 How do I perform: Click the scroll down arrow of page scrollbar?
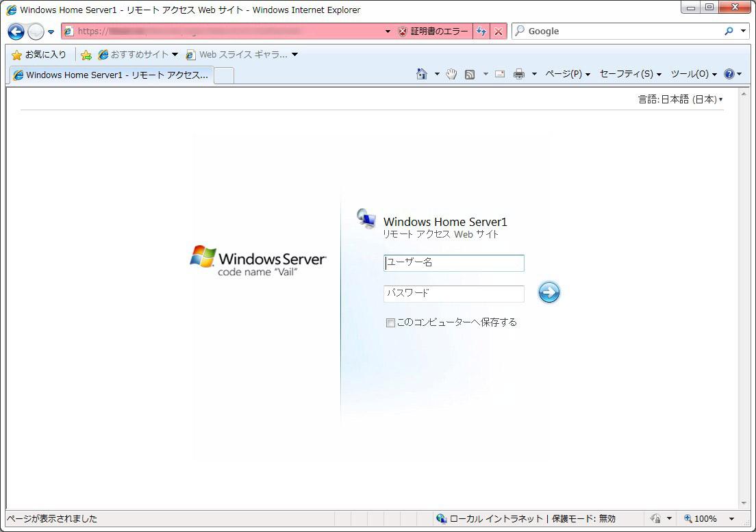pos(744,503)
